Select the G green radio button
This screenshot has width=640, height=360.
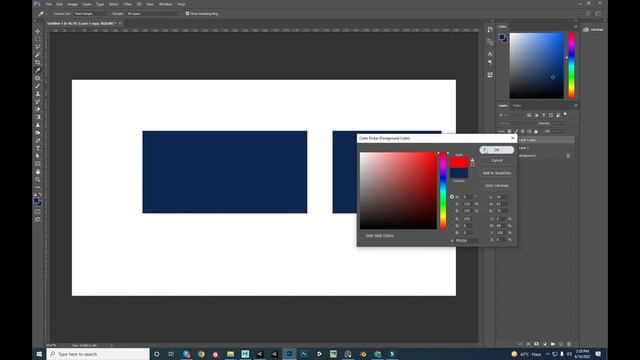click(x=452, y=226)
